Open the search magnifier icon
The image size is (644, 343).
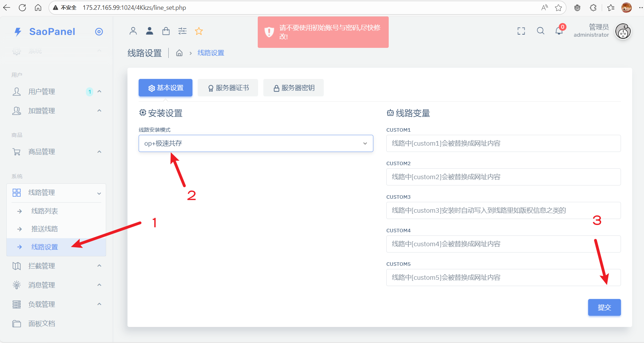coord(540,31)
